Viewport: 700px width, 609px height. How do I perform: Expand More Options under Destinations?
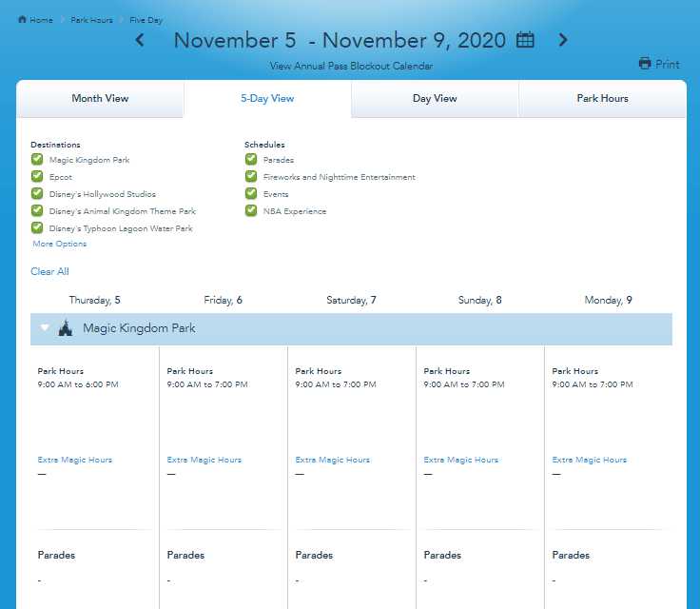point(59,244)
